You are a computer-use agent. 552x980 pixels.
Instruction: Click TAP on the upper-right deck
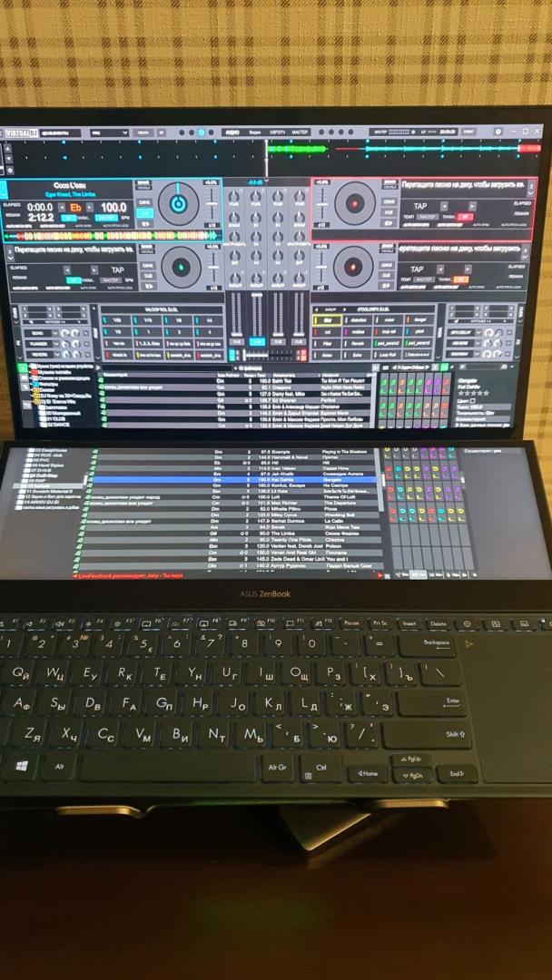pos(420,206)
